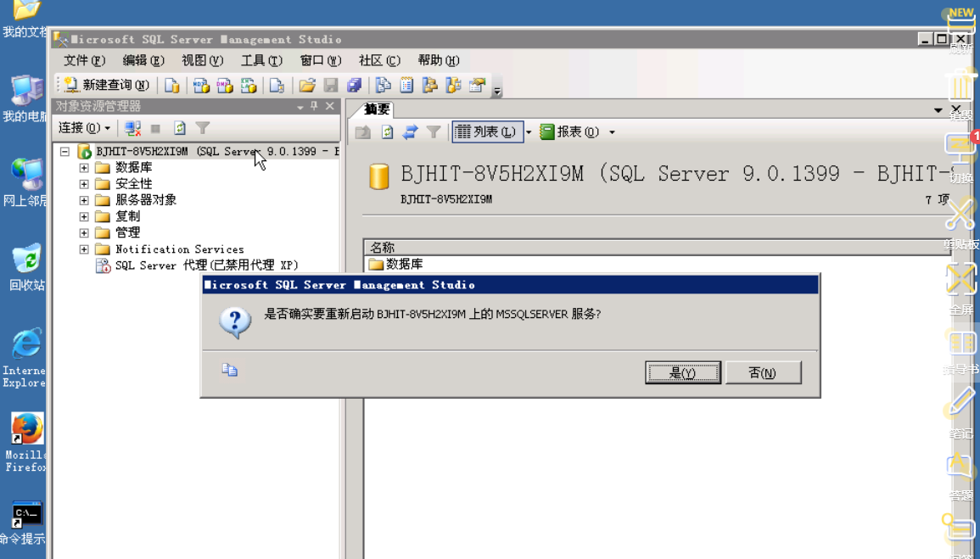Click the New XMLA query icon
This screenshot has width=980, height=559.
[x=250, y=85]
